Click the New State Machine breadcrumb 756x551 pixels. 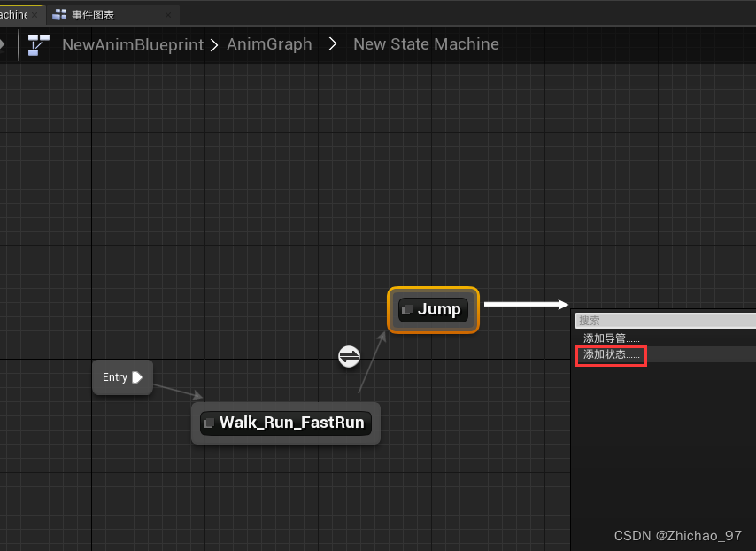[x=426, y=43]
